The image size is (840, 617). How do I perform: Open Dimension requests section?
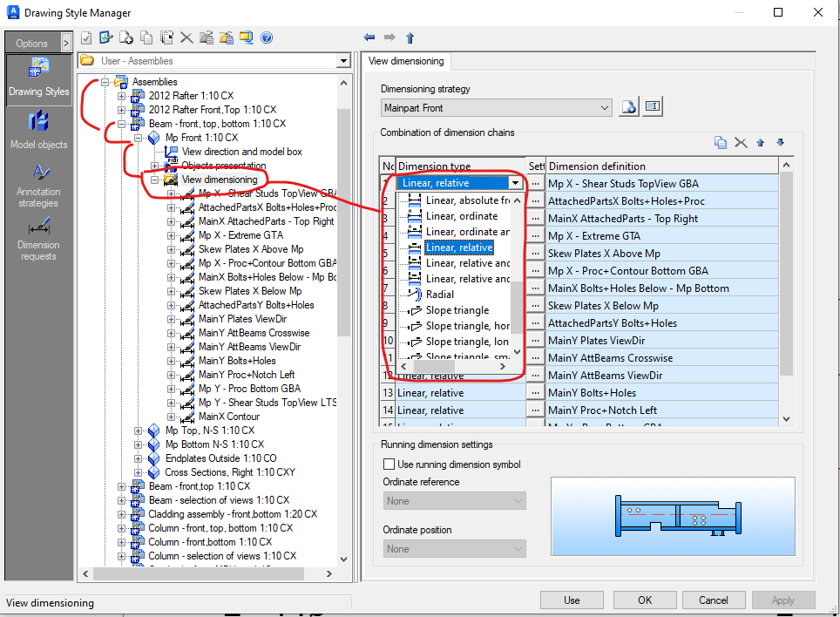pyautogui.click(x=38, y=239)
